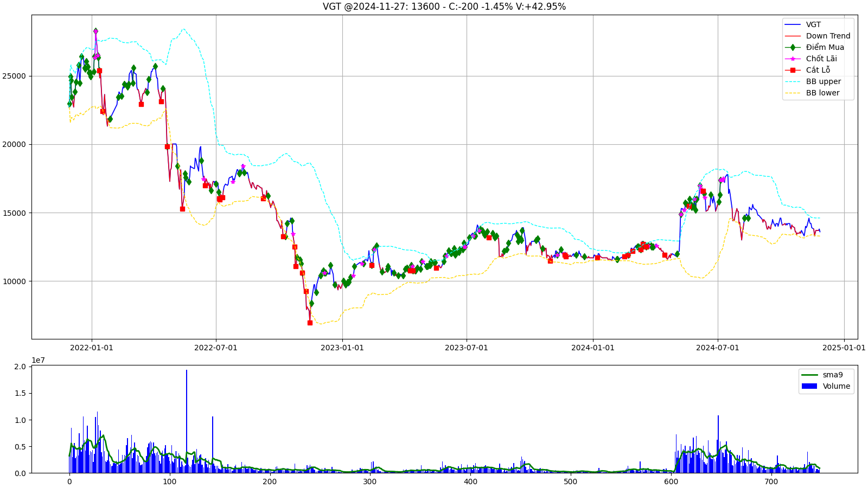Click the 10000 price axis label

pyautogui.click(x=14, y=281)
